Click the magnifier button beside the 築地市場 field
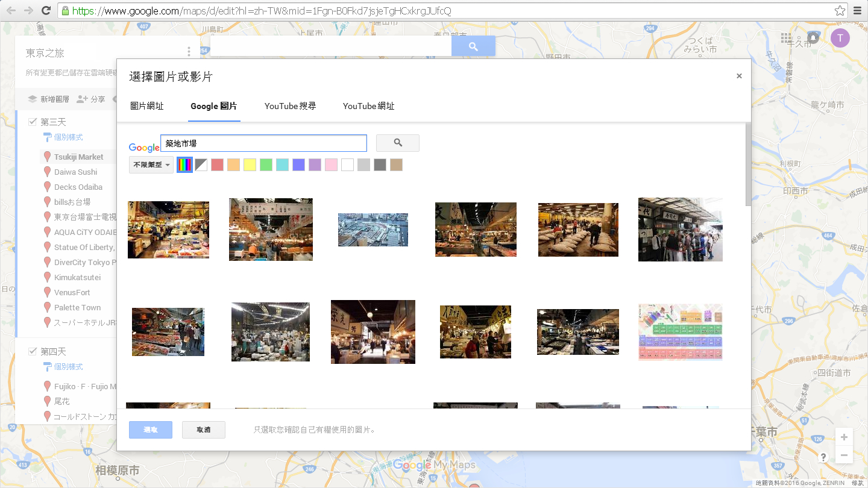 [x=398, y=143]
